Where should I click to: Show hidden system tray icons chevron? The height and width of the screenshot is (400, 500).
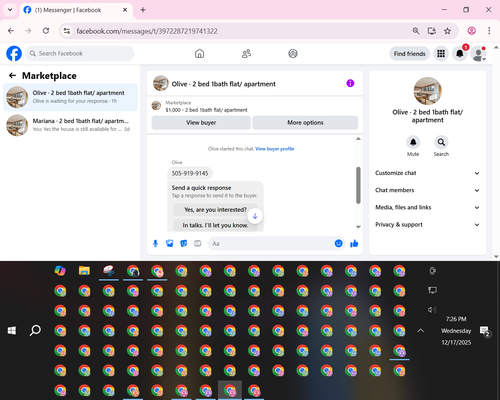pyautogui.click(x=421, y=330)
